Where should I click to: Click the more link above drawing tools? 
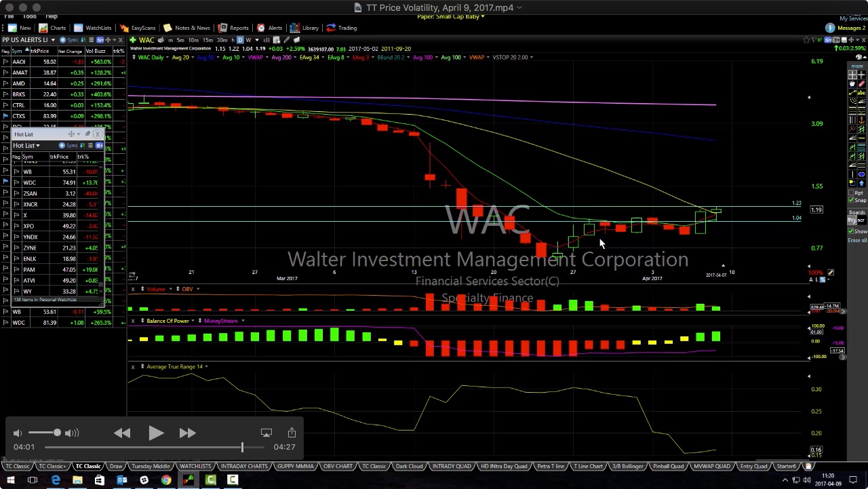click(x=856, y=66)
